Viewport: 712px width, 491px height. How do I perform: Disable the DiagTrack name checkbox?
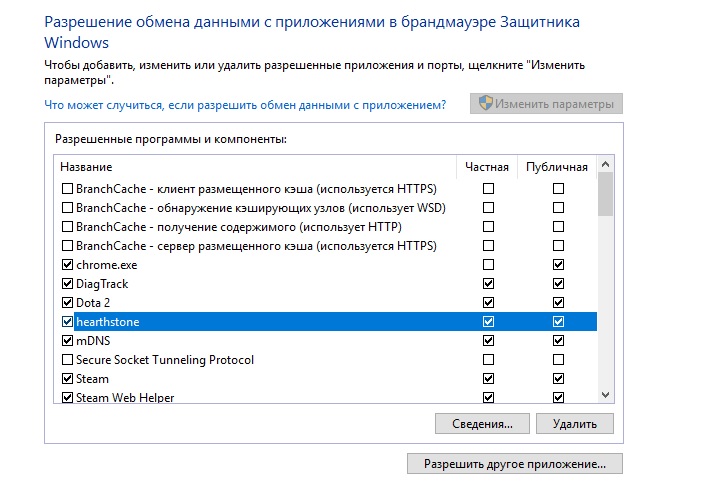point(67,284)
